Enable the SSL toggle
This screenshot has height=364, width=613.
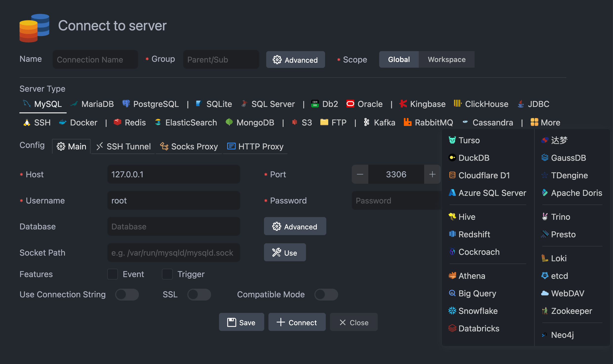(199, 294)
